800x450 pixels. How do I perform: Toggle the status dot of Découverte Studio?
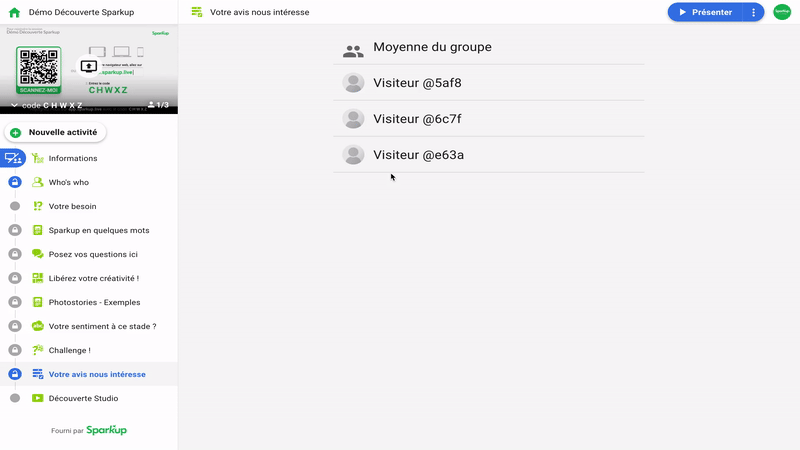15,398
